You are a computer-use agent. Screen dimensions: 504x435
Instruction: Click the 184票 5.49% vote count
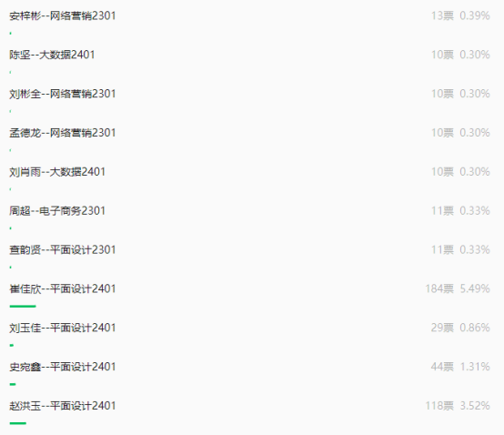[458, 288]
